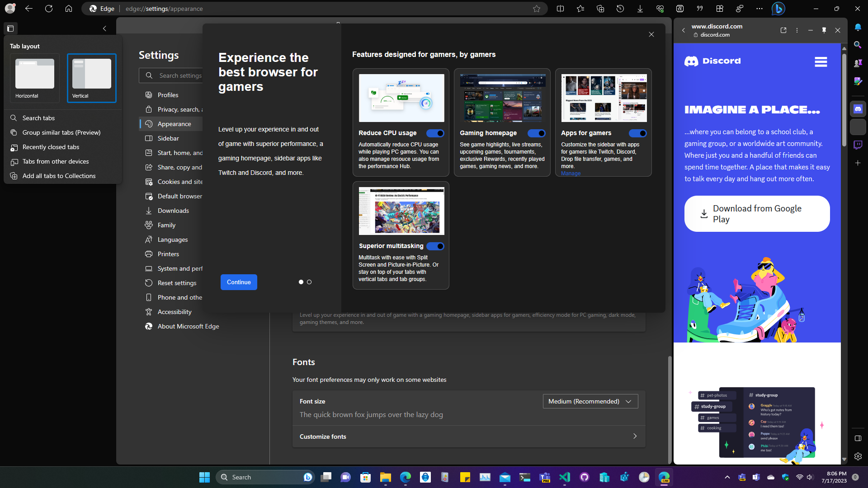Open Downloads from the Edge toolbar
The width and height of the screenshot is (868, 488).
[640, 9]
